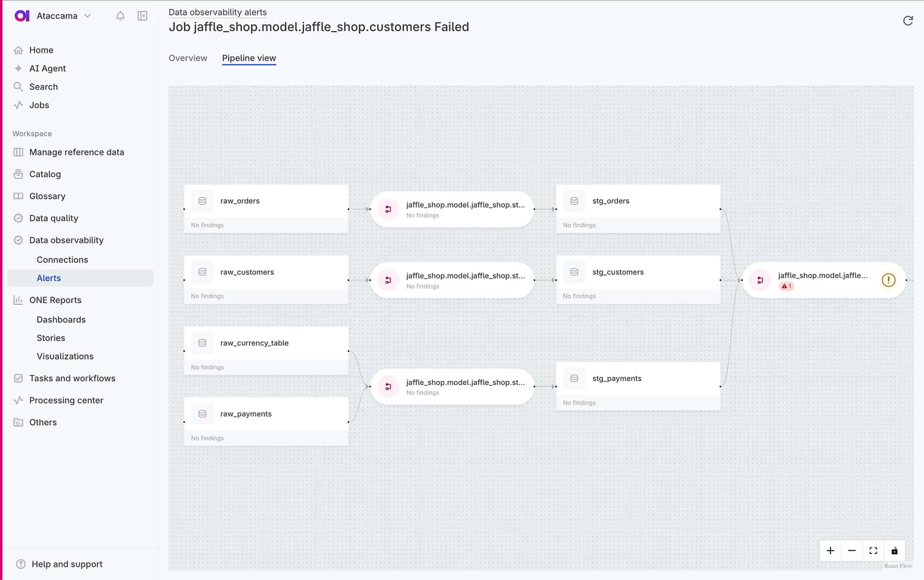Open Data observability alerts breadcrumb link
924x580 pixels.
click(218, 12)
